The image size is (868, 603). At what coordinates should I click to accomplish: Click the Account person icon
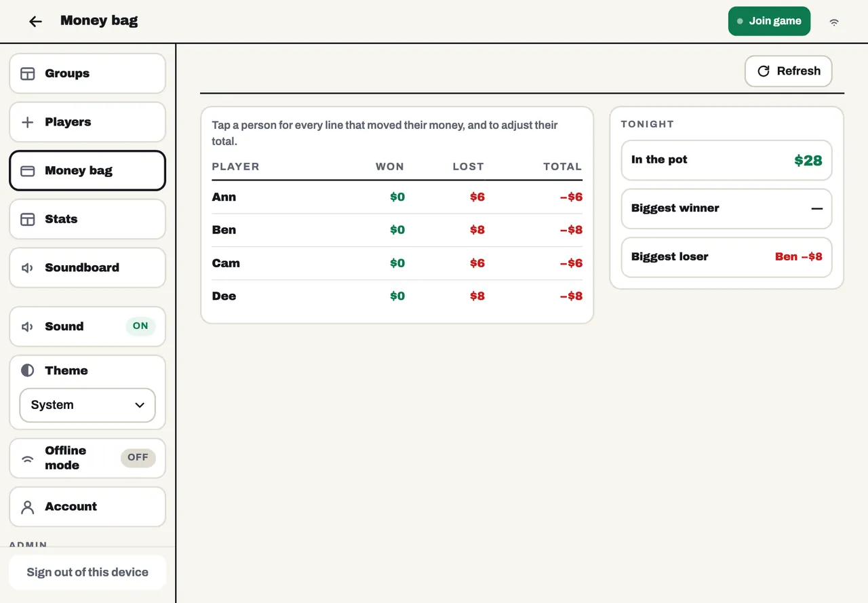coord(28,507)
